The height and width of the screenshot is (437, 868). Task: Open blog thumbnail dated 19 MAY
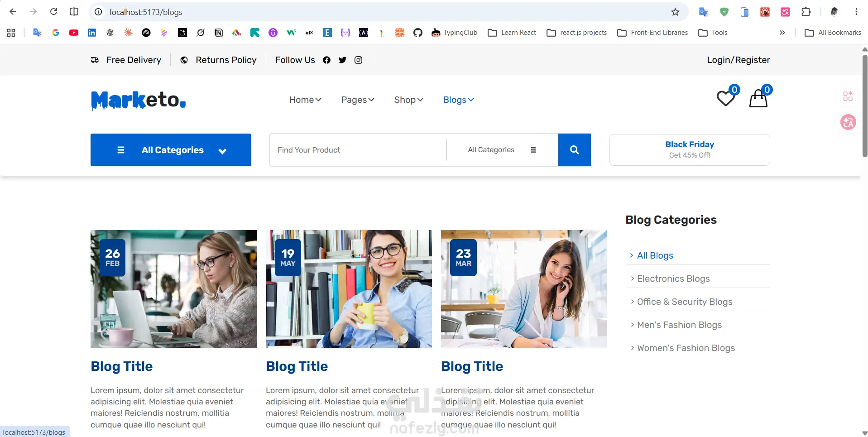point(349,289)
